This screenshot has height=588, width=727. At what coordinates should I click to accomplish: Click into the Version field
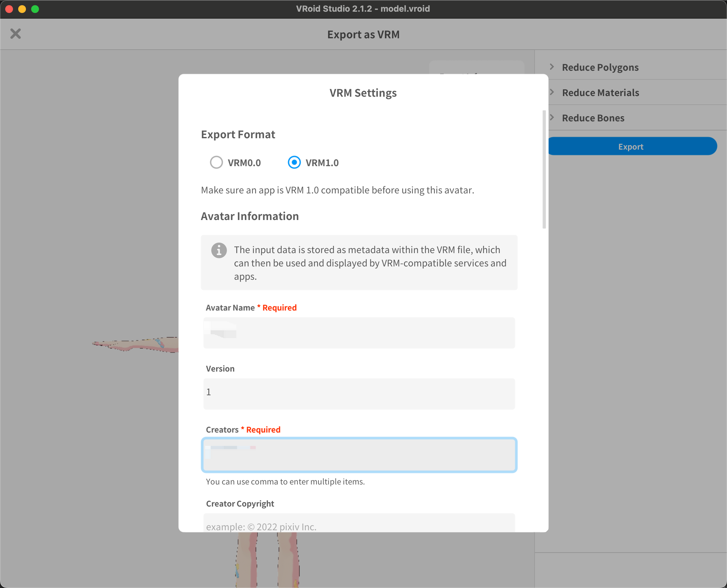coord(359,394)
